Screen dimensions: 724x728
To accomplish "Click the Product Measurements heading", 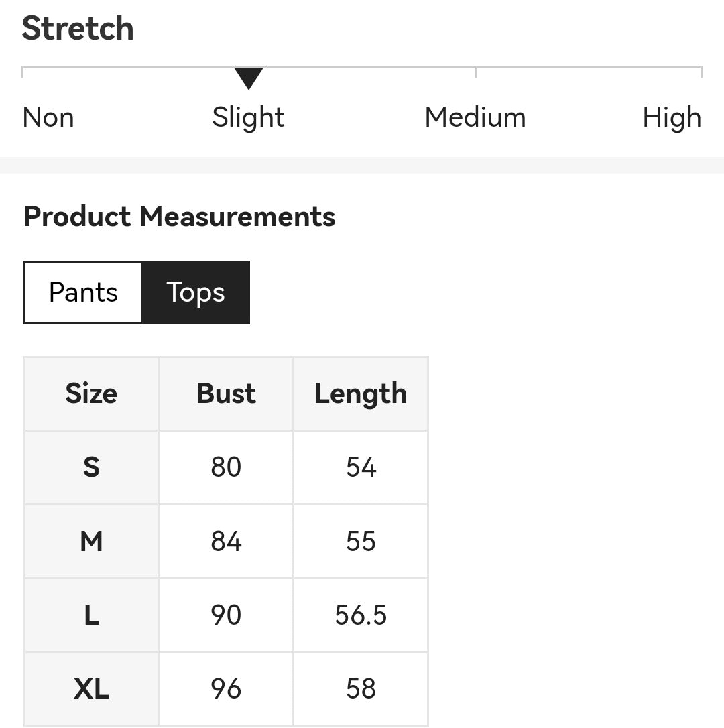I will pos(179,217).
